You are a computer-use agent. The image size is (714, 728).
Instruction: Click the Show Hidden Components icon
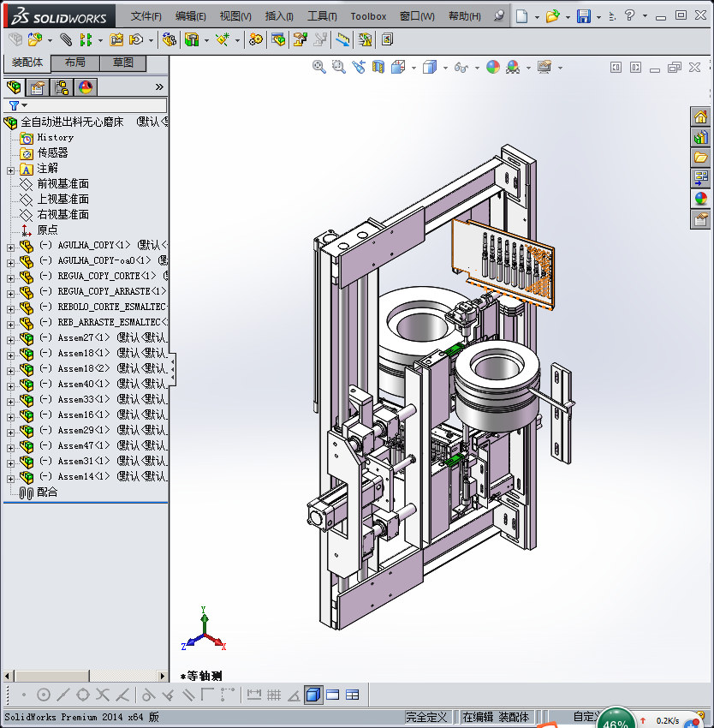pyautogui.click(x=170, y=40)
